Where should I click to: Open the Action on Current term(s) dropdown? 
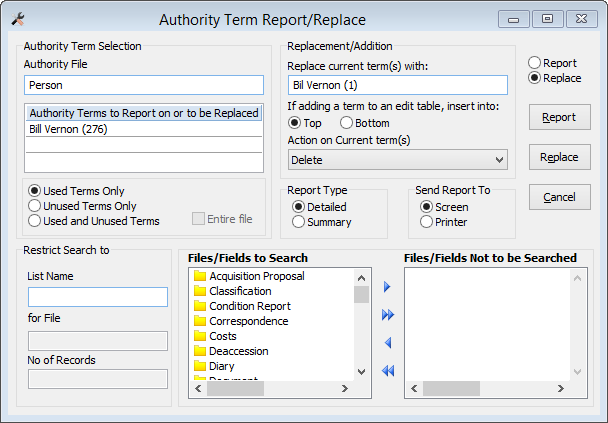point(398,160)
